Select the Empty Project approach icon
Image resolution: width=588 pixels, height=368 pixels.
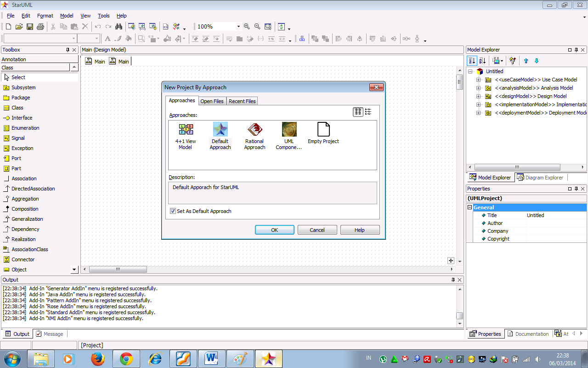coord(323,133)
